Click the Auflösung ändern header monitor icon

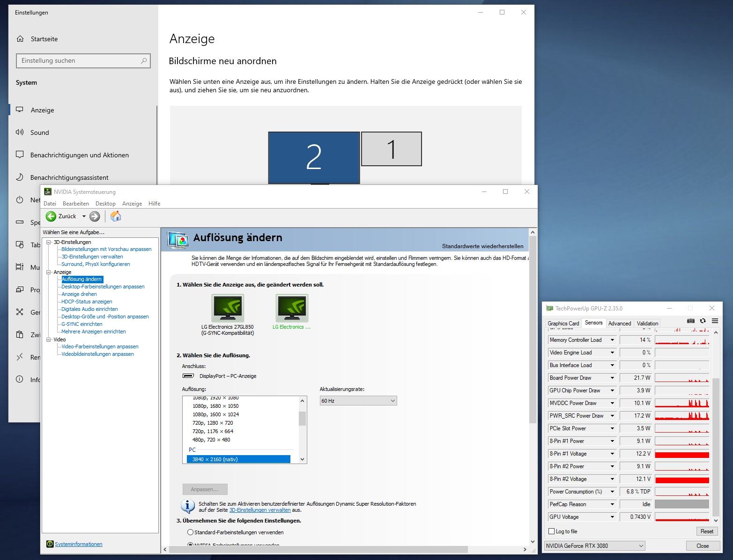click(178, 239)
